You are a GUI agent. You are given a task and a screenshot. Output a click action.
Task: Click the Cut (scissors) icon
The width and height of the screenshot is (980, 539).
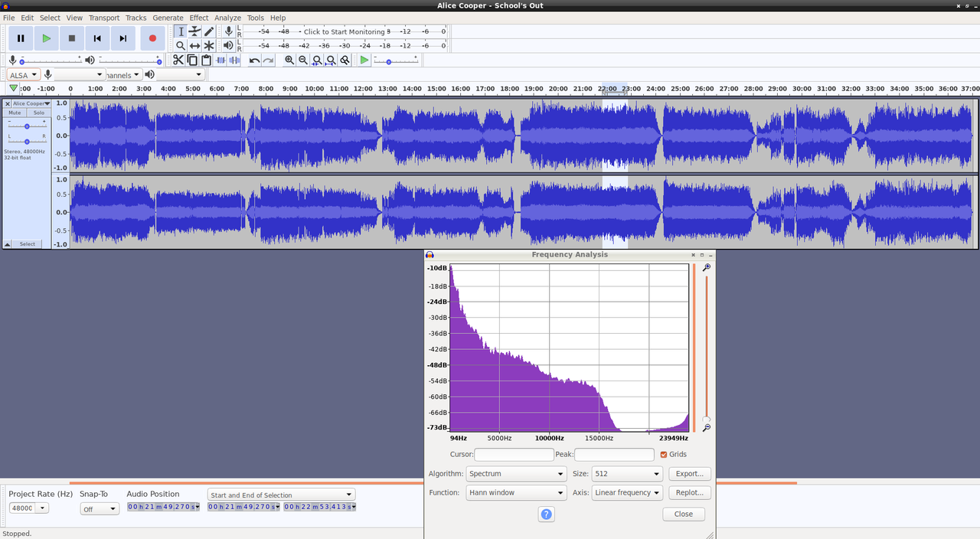[178, 60]
